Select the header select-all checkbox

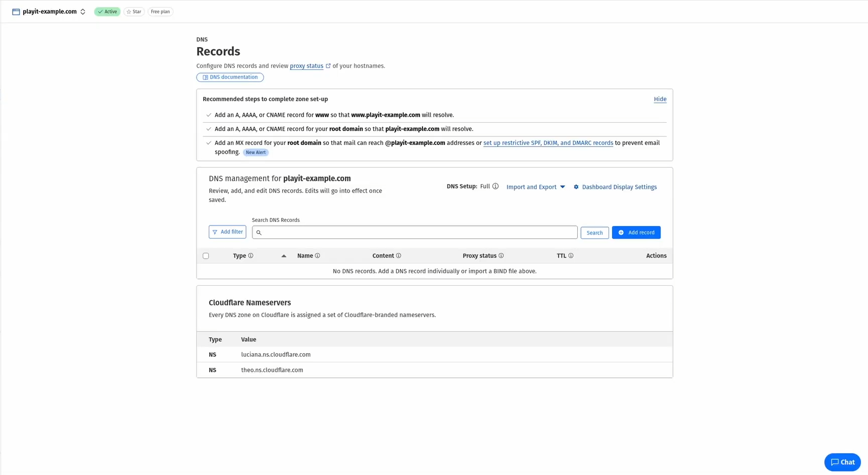[x=206, y=256]
